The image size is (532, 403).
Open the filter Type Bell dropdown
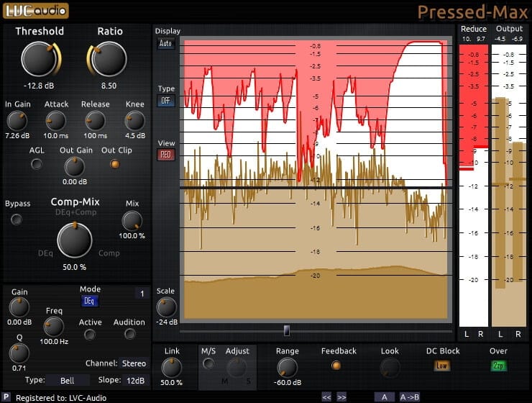pos(68,381)
